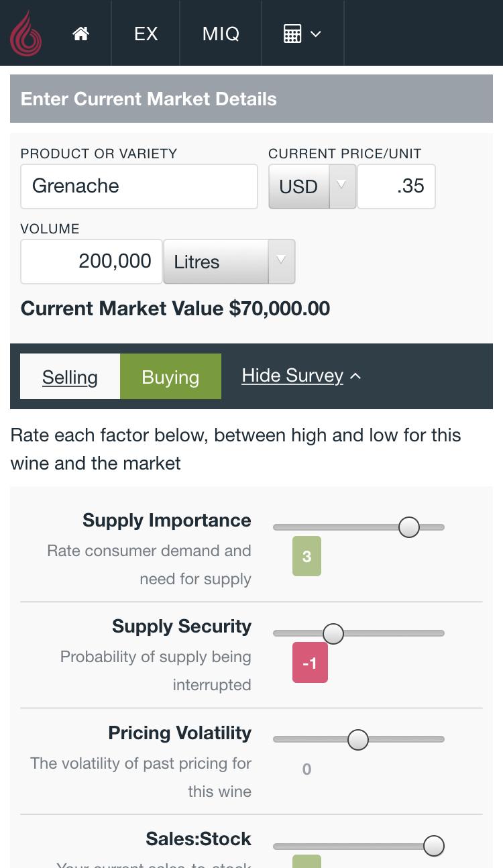Go to the home icon

tap(81, 34)
